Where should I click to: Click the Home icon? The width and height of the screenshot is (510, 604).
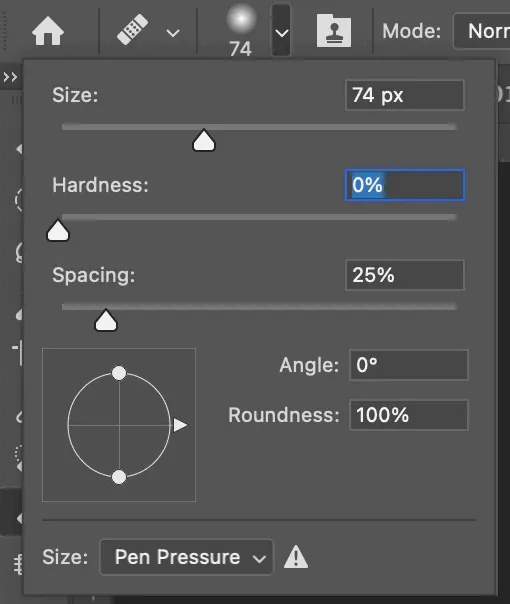[48, 32]
